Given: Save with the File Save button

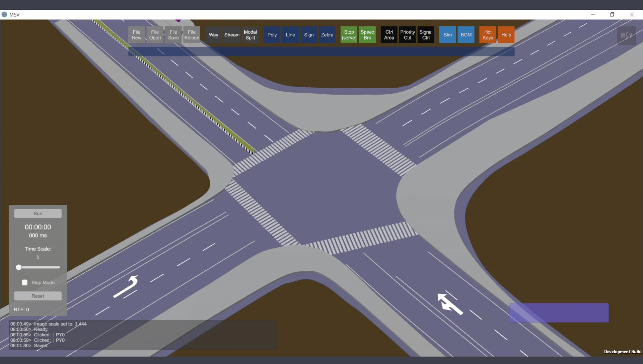Looking at the screenshot, I should click(173, 35).
